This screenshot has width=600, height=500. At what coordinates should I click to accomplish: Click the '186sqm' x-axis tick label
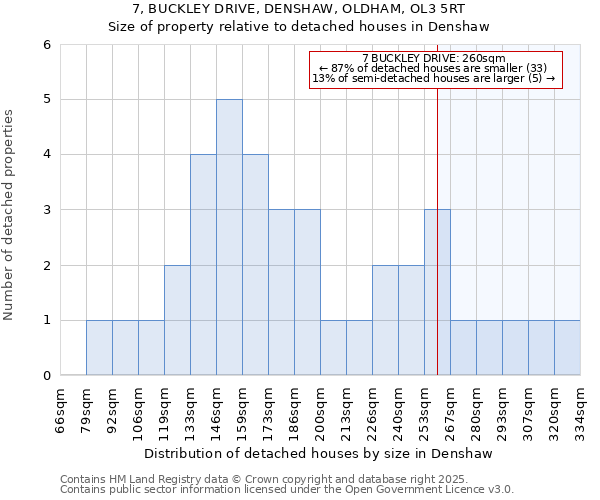[294, 414]
